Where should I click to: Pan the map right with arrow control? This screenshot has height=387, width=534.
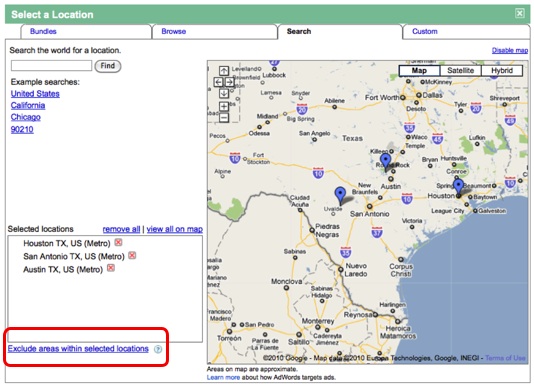click(230, 82)
